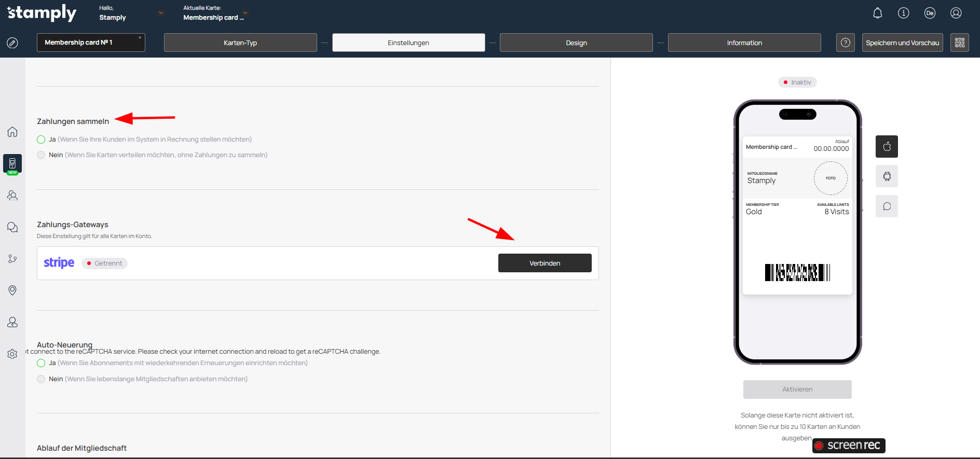Select Ja for Zahlungen sammeln
This screenshot has width=980, height=459.
click(x=41, y=140)
